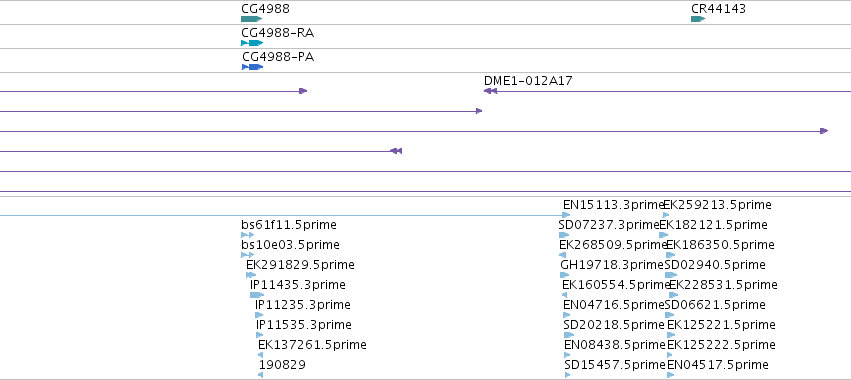Screen dimensions: 851x380
Task: Select the CG4988 gene arrow glyph
Action: (x=251, y=19)
